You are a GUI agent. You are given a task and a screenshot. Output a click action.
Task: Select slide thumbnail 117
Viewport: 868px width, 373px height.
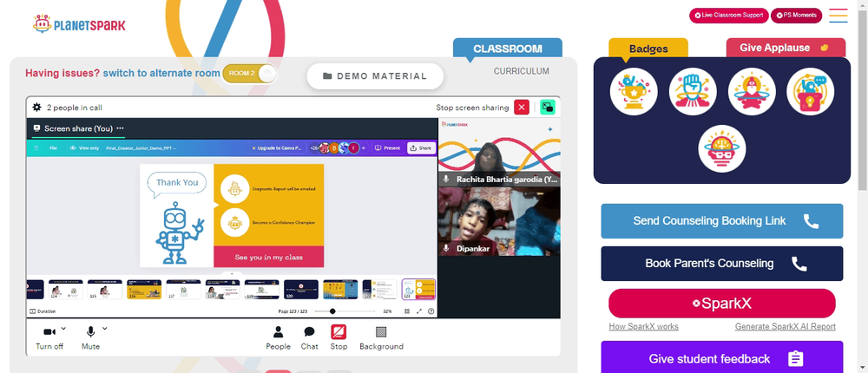coord(183,290)
